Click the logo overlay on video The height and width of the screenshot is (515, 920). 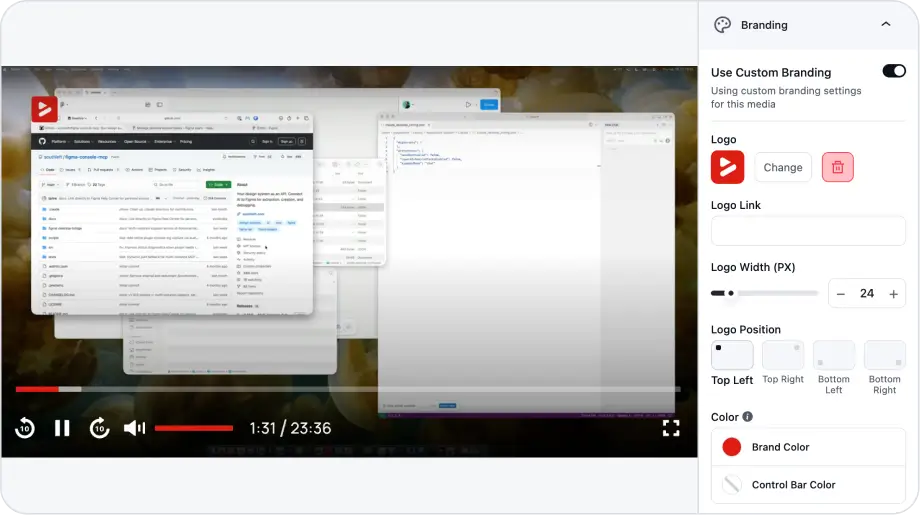44,109
